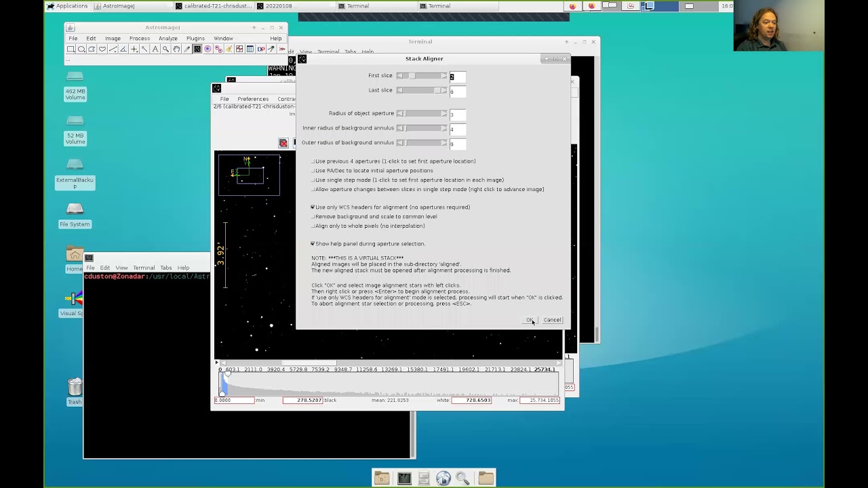Select the Text tool labeled A
The width and height of the screenshot is (868, 488).
coord(155,49)
